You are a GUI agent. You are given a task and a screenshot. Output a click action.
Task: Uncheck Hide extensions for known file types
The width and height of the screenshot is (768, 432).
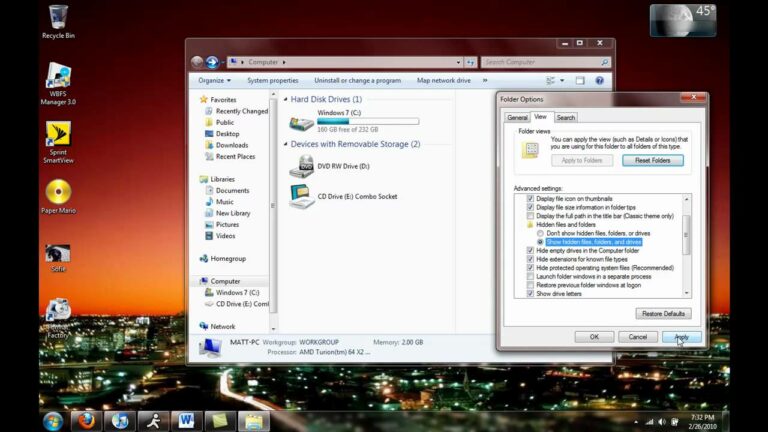tap(530, 259)
